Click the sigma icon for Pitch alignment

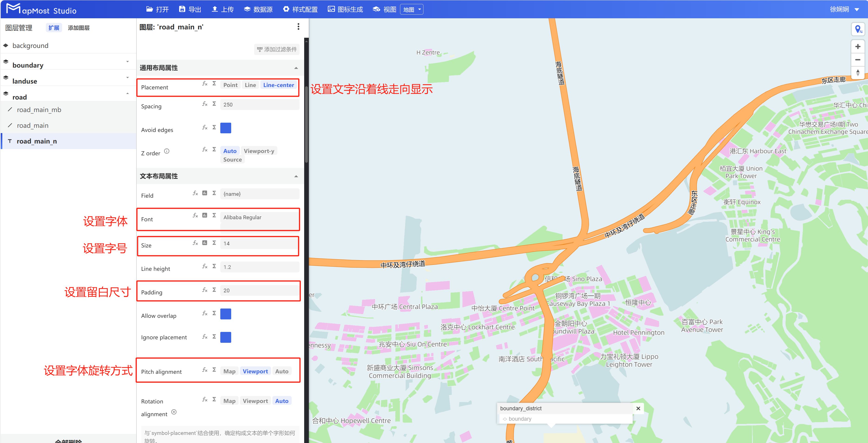(214, 370)
